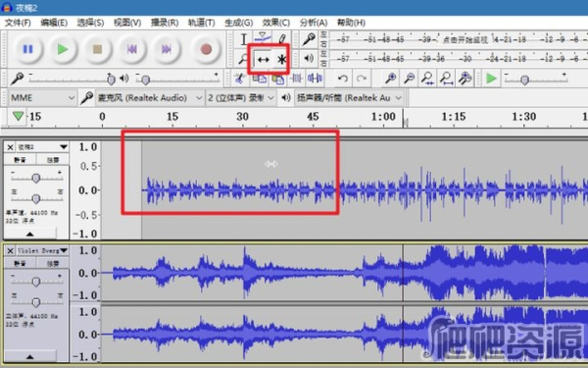The image size is (588, 368).
Task: Click the pan slider on the Violet Everg track
Action: click(36, 302)
